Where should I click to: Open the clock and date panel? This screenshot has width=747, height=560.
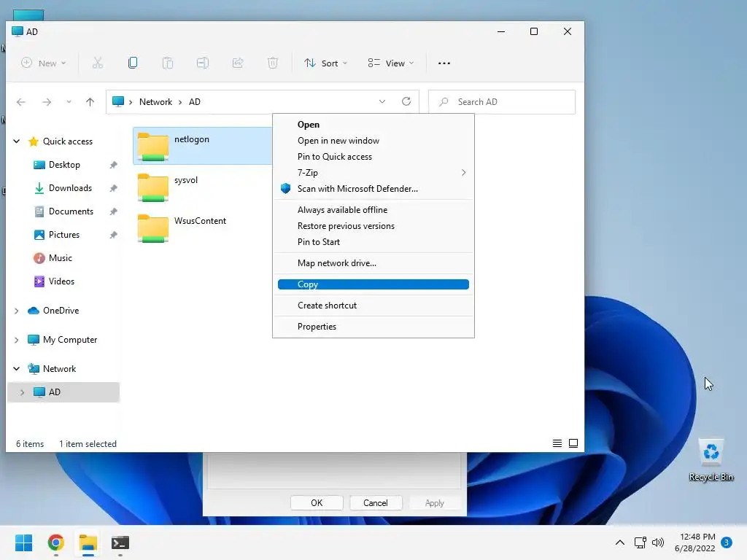[x=695, y=542]
